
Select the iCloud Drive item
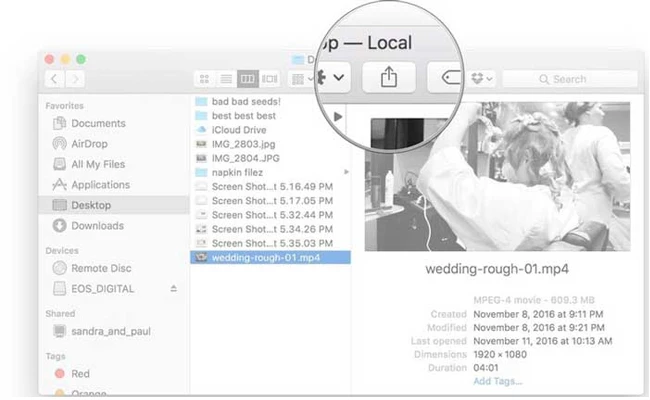pos(239,130)
